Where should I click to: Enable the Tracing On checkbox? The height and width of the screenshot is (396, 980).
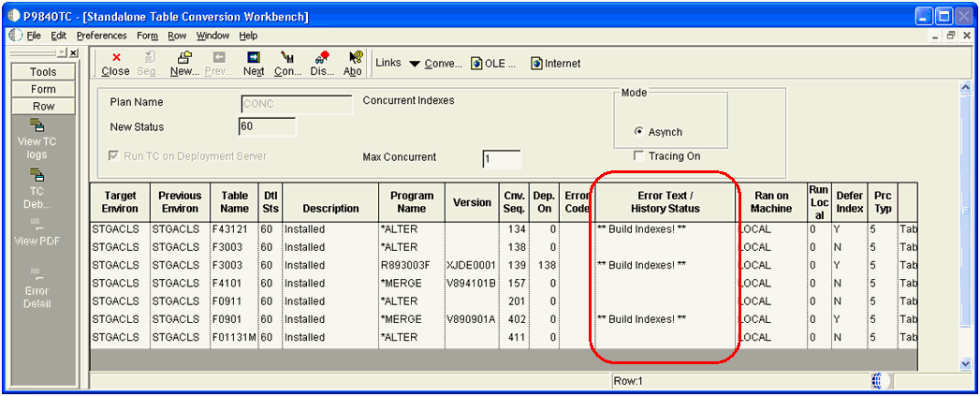click(x=638, y=155)
